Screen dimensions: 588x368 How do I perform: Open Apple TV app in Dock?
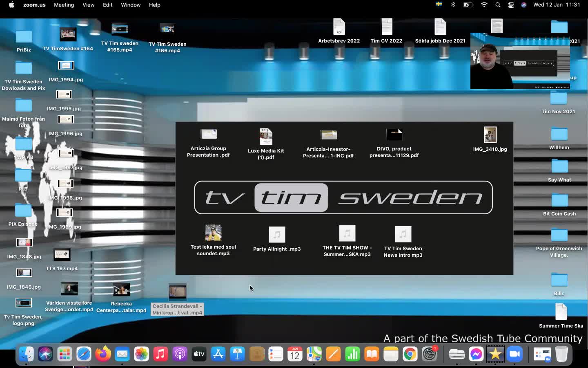pos(199,354)
